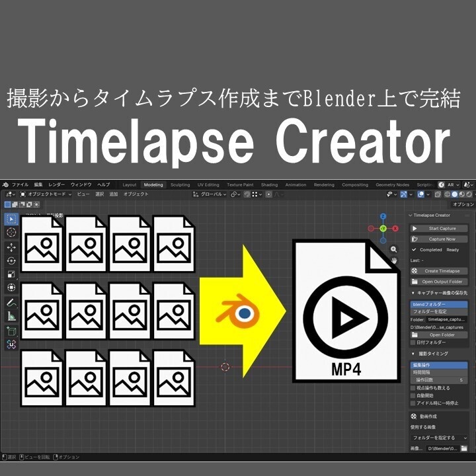This screenshot has height=476, width=476.
Task: Collapse the Timelapse Creator panel
Action: point(411,216)
